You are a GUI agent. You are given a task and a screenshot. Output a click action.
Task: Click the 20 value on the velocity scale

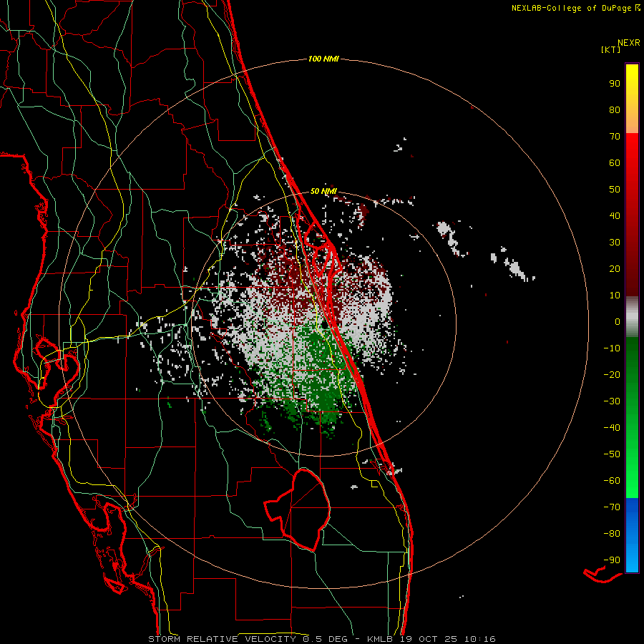click(615, 269)
